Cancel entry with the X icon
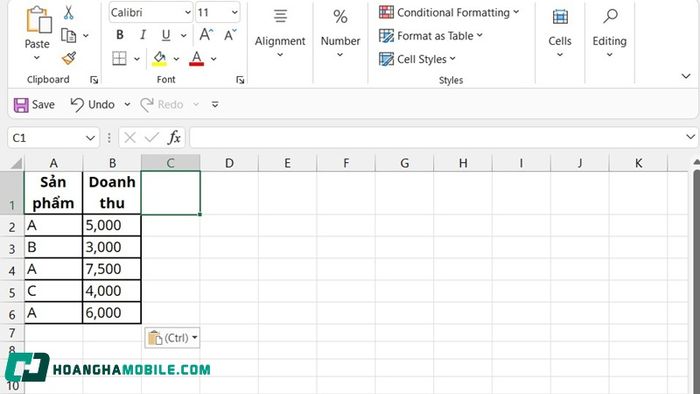This screenshot has width=700, height=394. point(130,138)
